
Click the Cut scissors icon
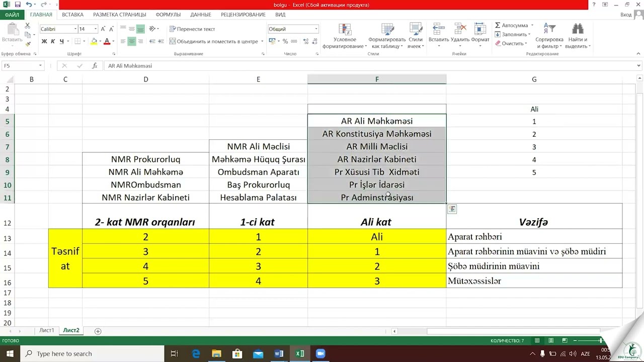point(27,25)
